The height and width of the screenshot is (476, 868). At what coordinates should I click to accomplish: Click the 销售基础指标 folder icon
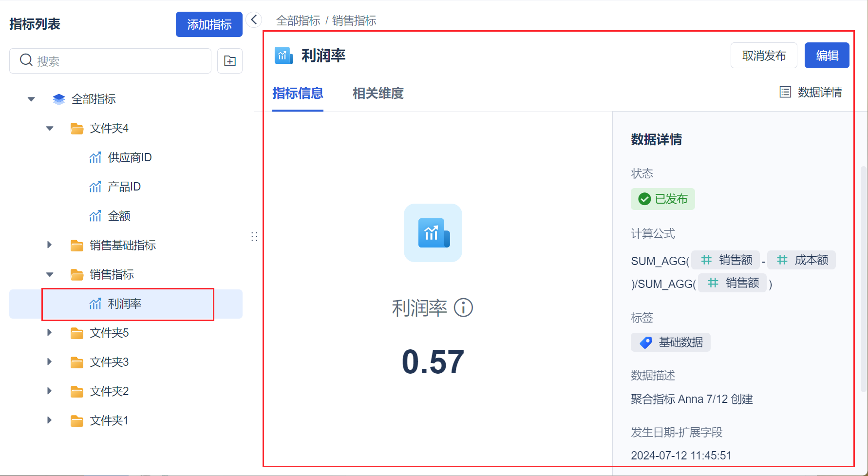coord(77,246)
